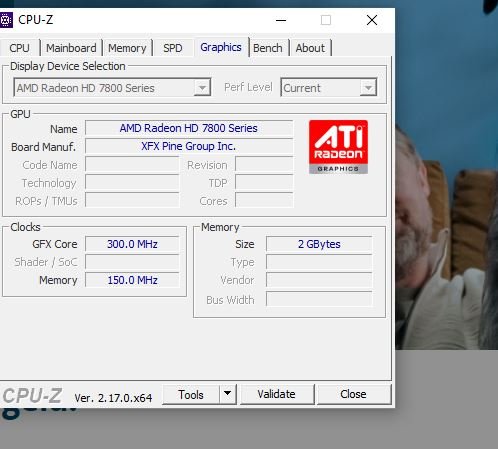Click the empty memory Vendor field
This screenshot has height=449, width=498.
(x=319, y=280)
